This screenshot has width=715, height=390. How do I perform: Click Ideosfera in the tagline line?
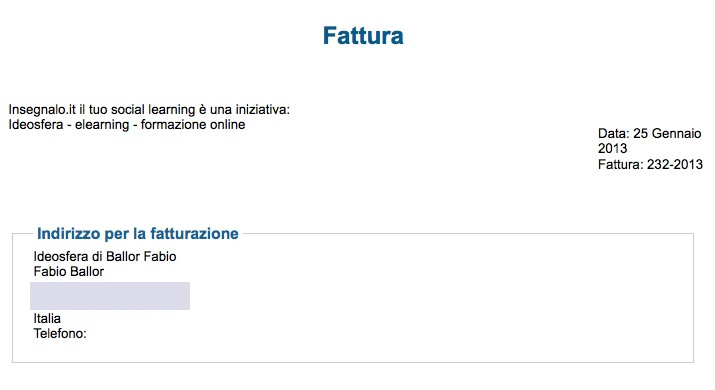coord(36,125)
